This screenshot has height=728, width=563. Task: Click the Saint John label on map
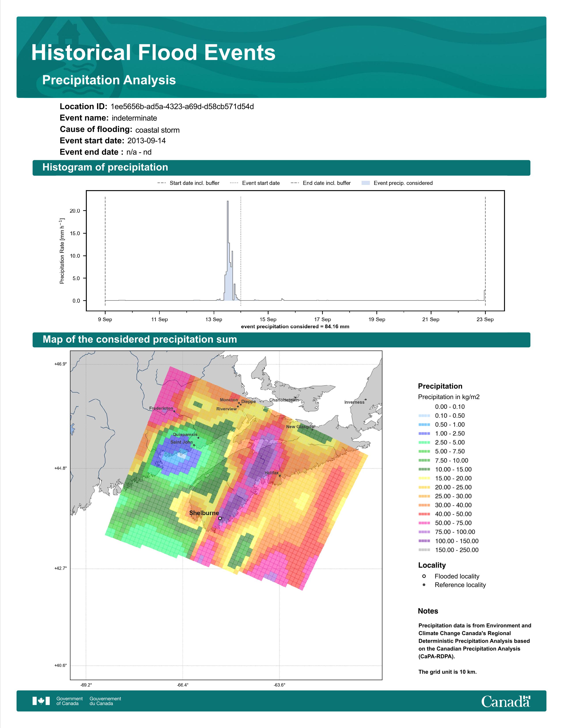tap(181, 442)
